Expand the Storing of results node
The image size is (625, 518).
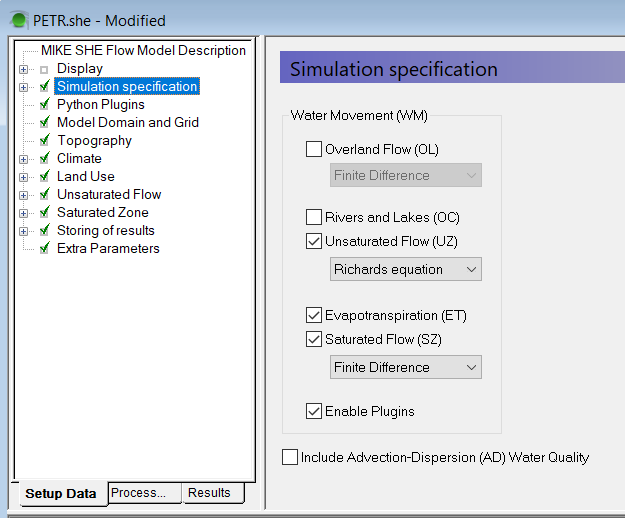coord(23,231)
